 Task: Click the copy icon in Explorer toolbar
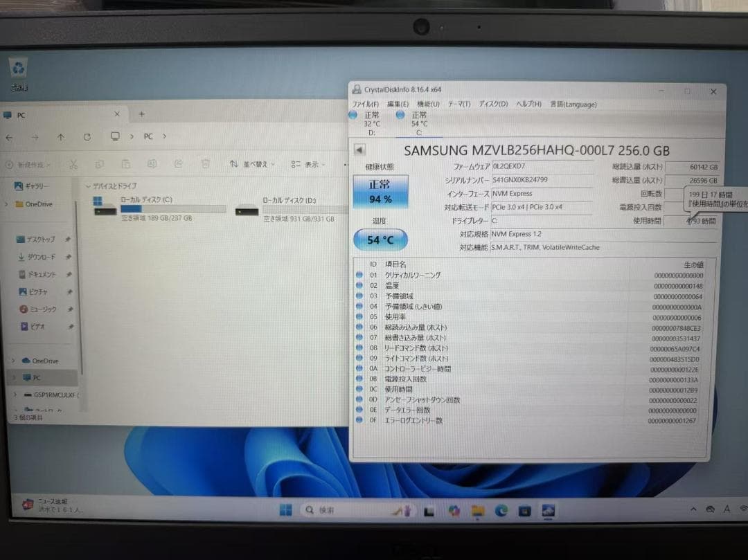(99, 164)
